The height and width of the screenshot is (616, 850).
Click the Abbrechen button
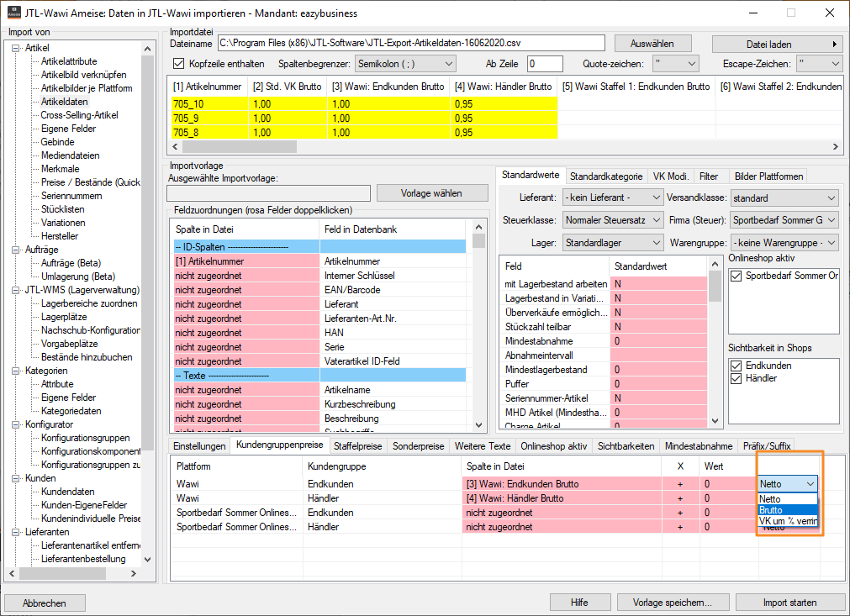click(x=45, y=603)
